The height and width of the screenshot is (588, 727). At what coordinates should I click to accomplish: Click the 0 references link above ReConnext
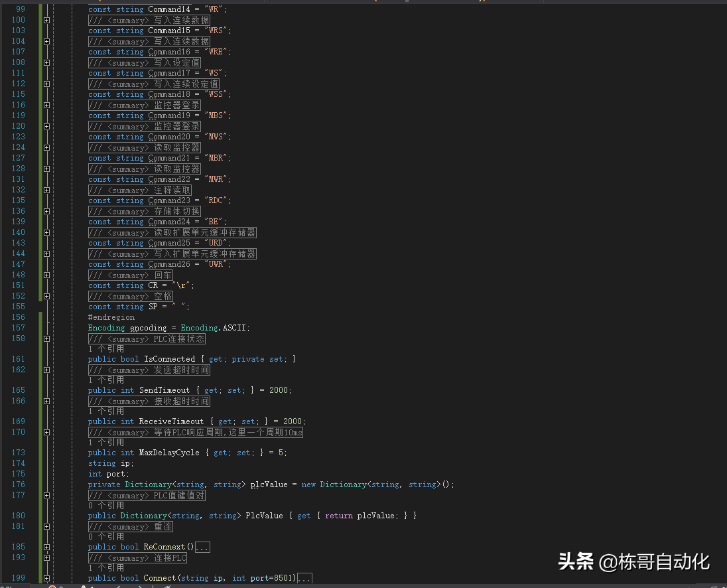click(106, 537)
